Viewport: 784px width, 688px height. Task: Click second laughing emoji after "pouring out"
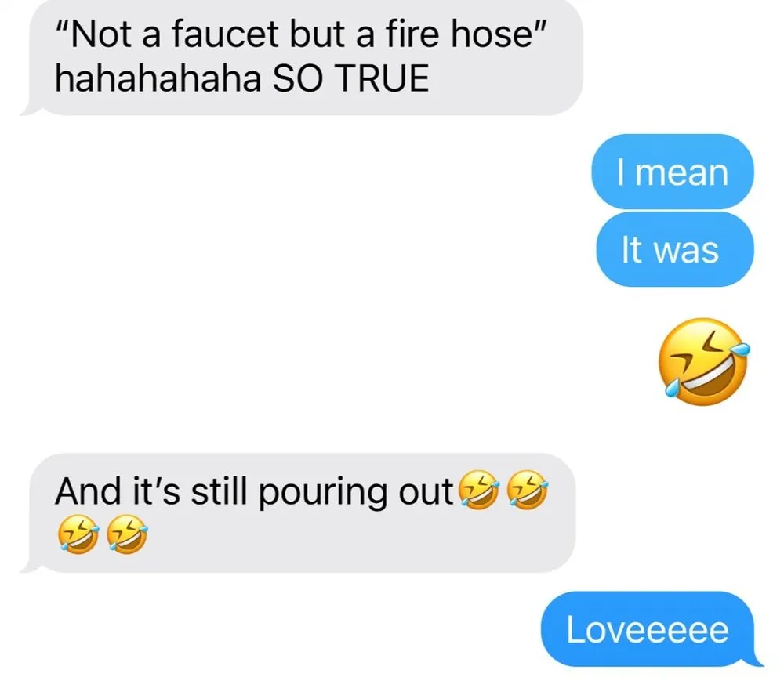[528, 490]
